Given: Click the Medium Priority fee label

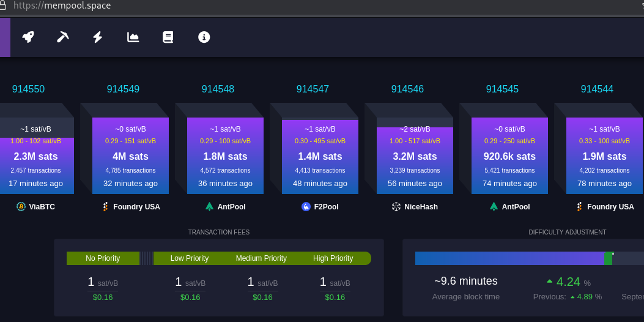Looking at the screenshot, I should pyautogui.click(x=261, y=258).
